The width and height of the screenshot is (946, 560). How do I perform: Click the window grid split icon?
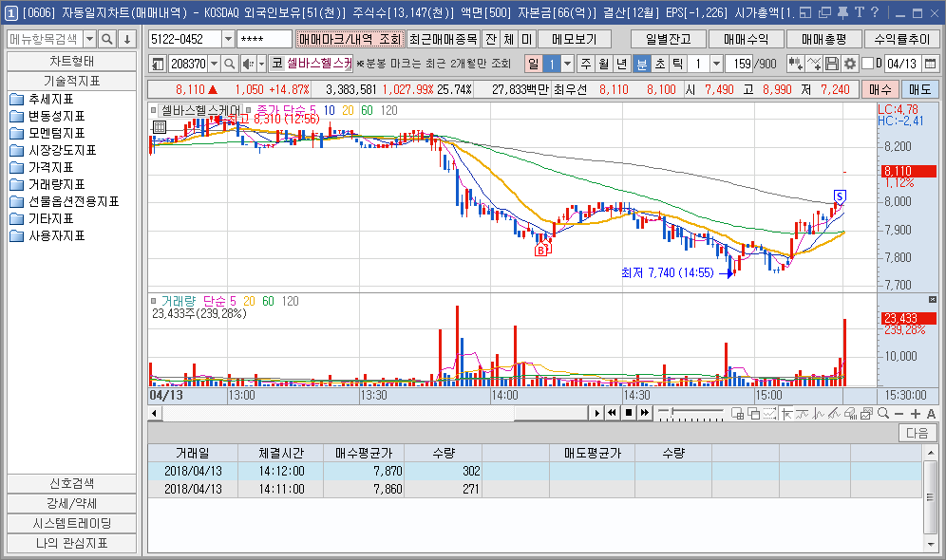(x=737, y=414)
